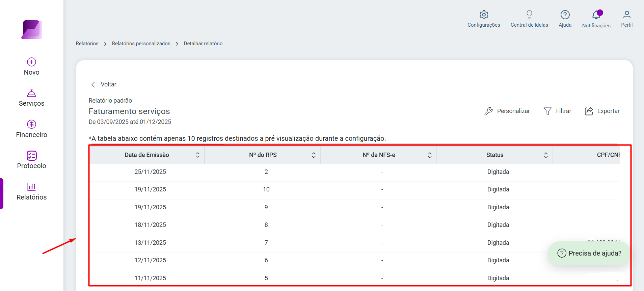Sort by Nº do RPS arrows

click(x=314, y=155)
